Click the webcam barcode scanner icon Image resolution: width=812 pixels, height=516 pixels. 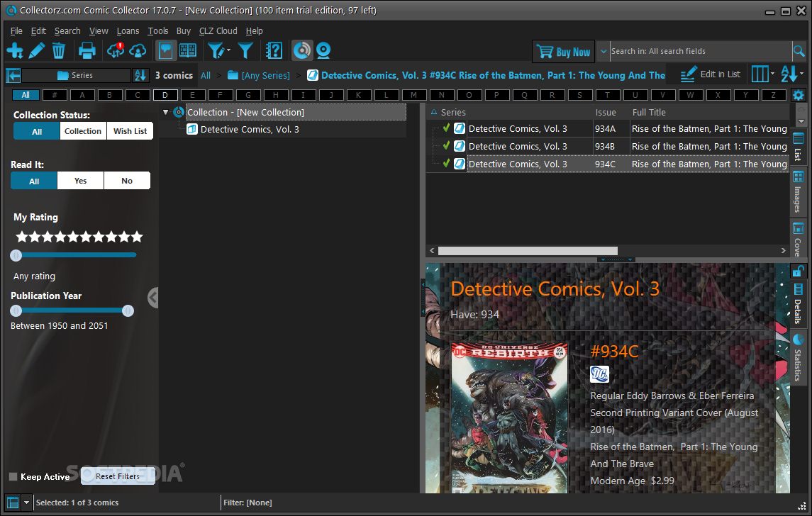click(x=323, y=51)
